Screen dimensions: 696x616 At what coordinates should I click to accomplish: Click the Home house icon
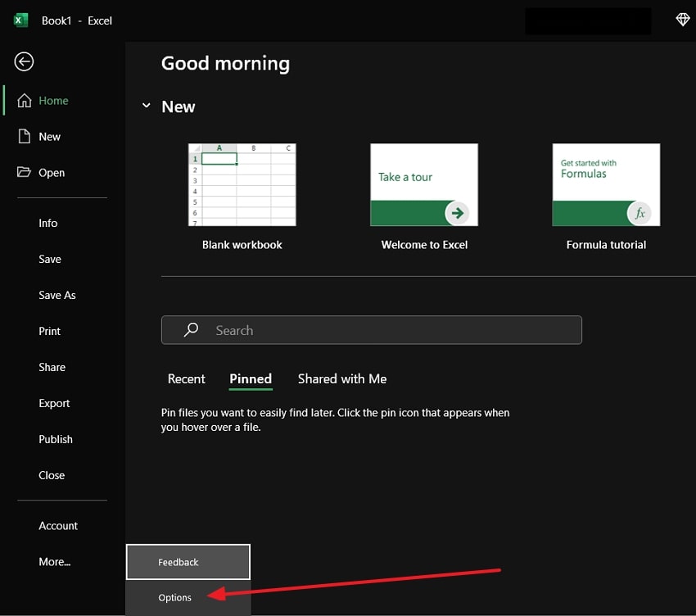[24, 101]
